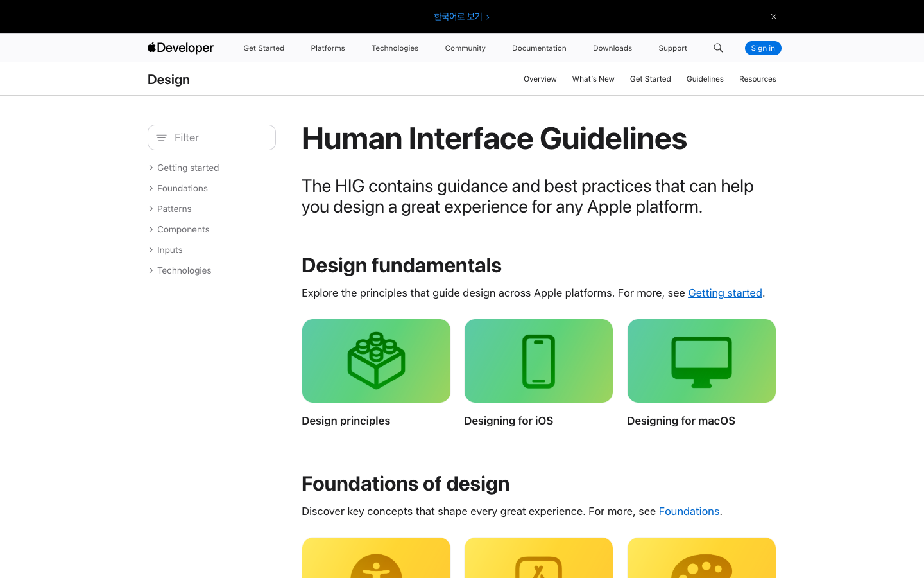Screen dimensions: 924x578
Task: Expand the Components chevron
Action: pyautogui.click(x=151, y=229)
